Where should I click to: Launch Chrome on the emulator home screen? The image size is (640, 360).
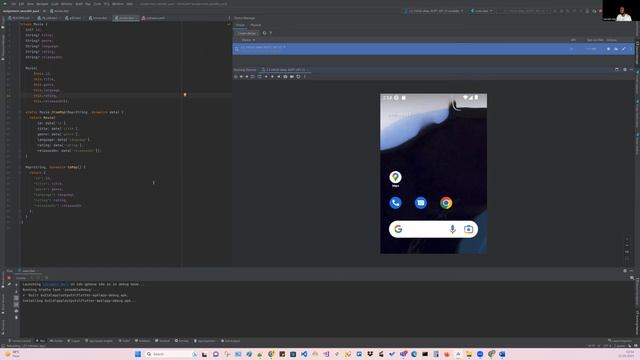pos(446,203)
